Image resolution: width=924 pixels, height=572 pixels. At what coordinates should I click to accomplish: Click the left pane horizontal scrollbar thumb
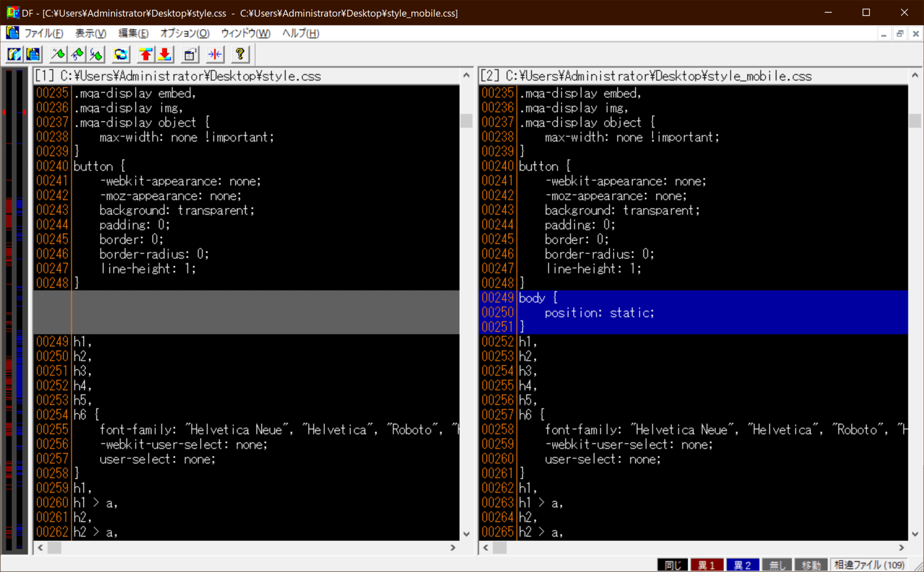coord(55,547)
